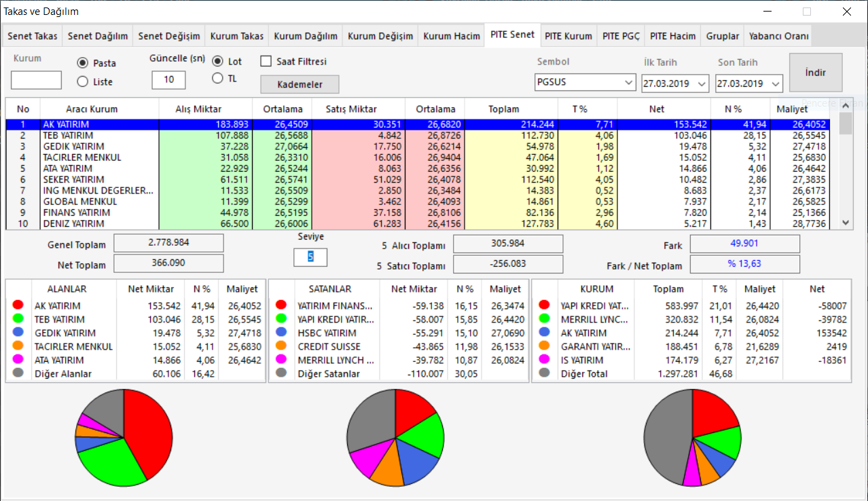Click the SATANLAR pie chart
Viewport: 868px width, 501px height.
[395, 437]
